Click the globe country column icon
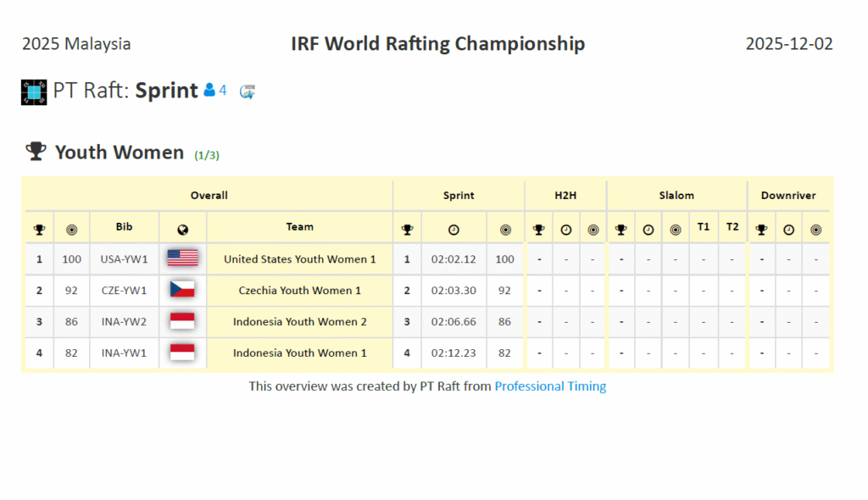868x500 pixels. (x=182, y=229)
